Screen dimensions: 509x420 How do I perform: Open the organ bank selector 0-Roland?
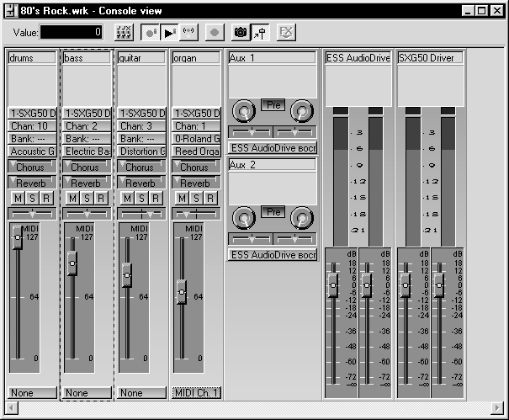[195, 139]
